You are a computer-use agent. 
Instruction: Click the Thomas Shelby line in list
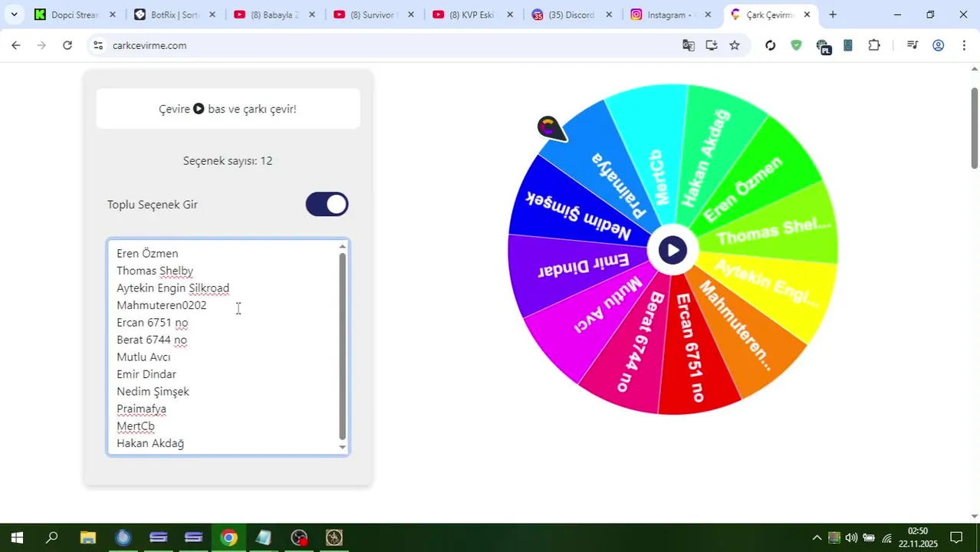pyautogui.click(x=155, y=271)
